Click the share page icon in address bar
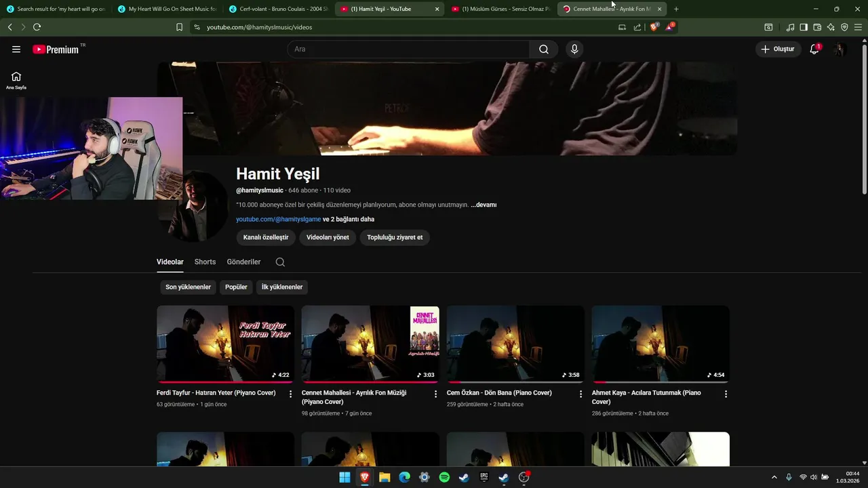This screenshot has width=868, height=488. 637,27
